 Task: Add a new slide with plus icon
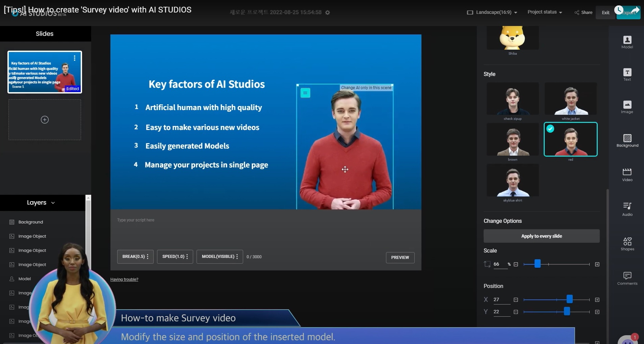(x=45, y=120)
